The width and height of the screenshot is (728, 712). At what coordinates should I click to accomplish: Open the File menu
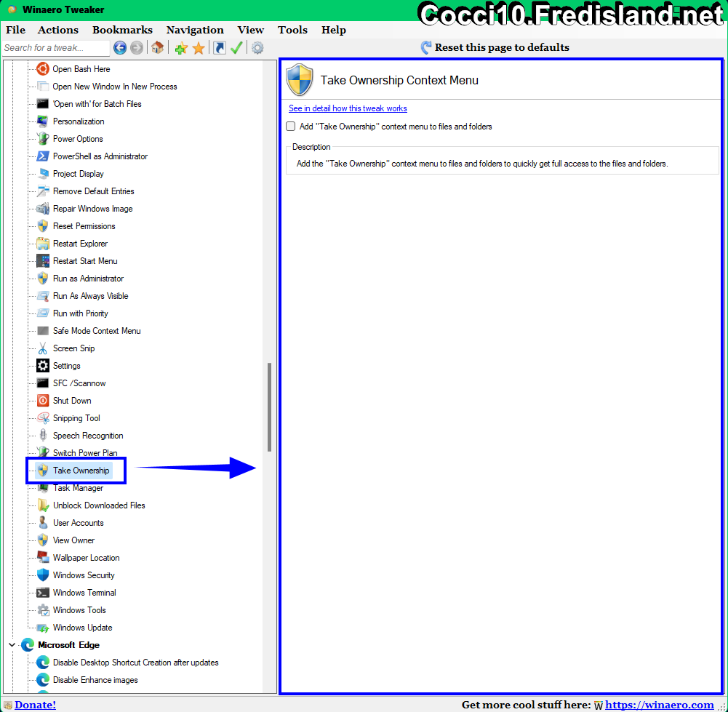15,30
